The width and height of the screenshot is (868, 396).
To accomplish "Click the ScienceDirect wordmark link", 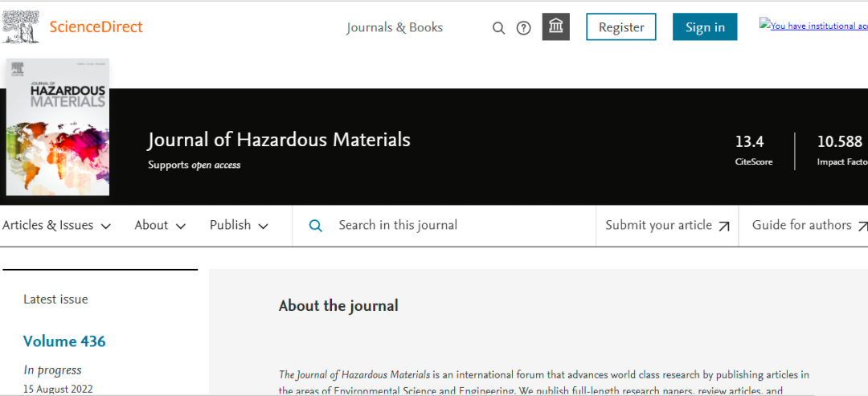I will (x=96, y=27).
